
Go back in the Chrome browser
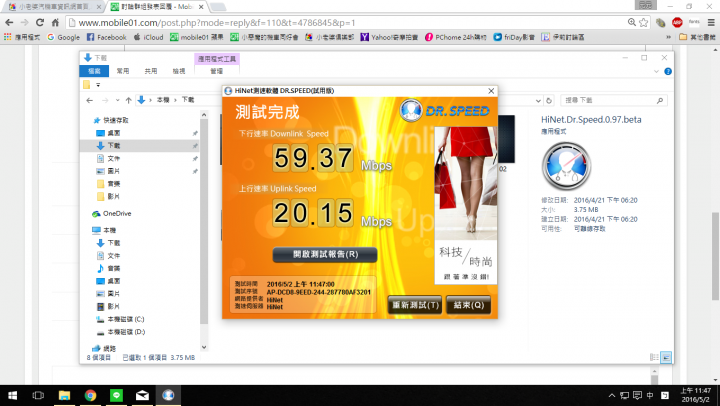9,23
